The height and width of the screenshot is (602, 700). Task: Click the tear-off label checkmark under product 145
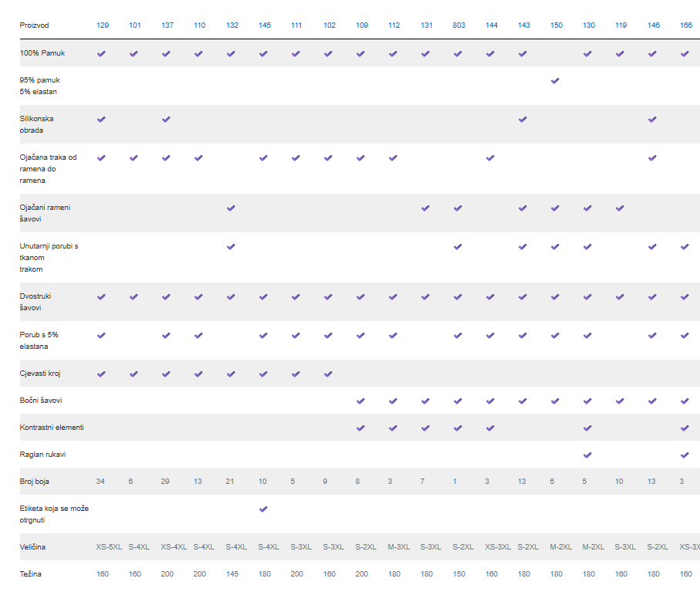click(264, 509)
